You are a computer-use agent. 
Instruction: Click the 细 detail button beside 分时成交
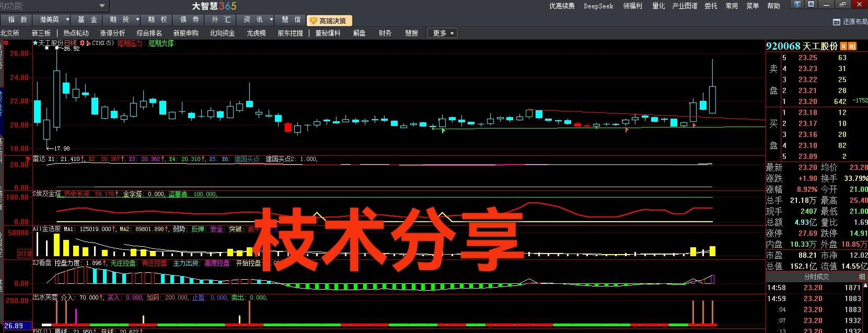click(862, 277)
